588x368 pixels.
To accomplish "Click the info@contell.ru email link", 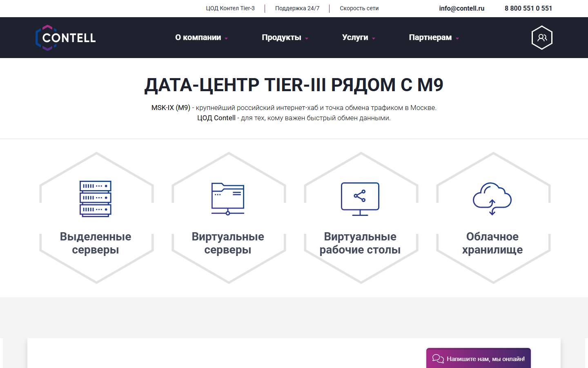I will [462, 8].
